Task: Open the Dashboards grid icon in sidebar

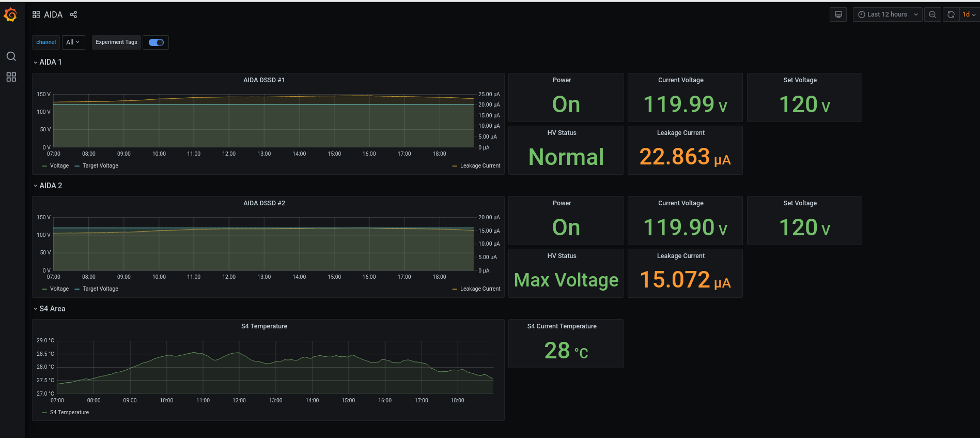Action: [x=11, y=77]
